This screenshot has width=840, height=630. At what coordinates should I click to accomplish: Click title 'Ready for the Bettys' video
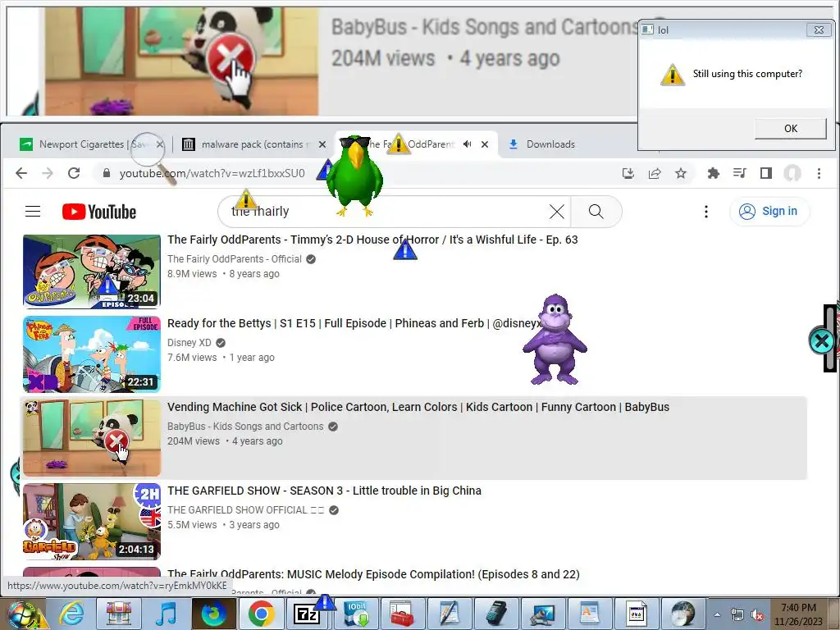tap(356, 323)
